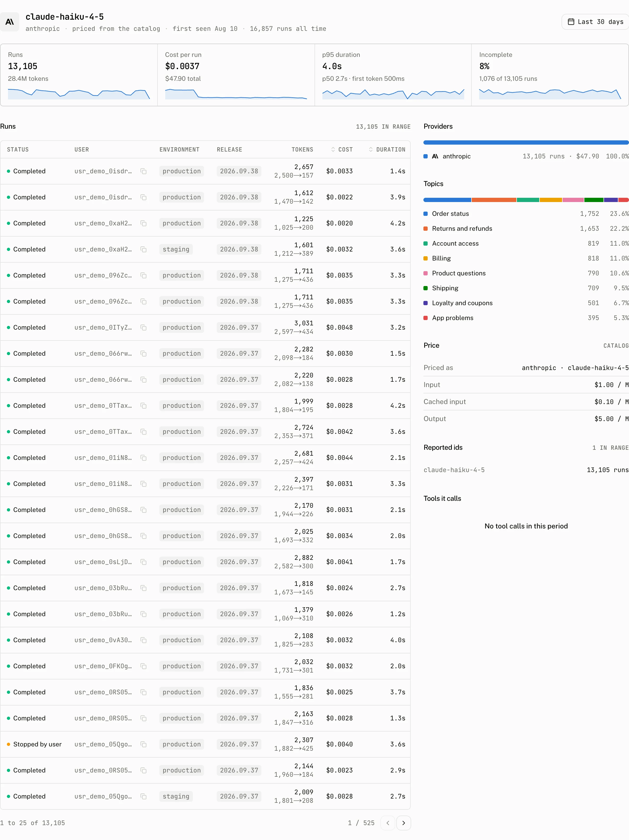
Task: Go to the next page of runs
Action: pos(404,823)
